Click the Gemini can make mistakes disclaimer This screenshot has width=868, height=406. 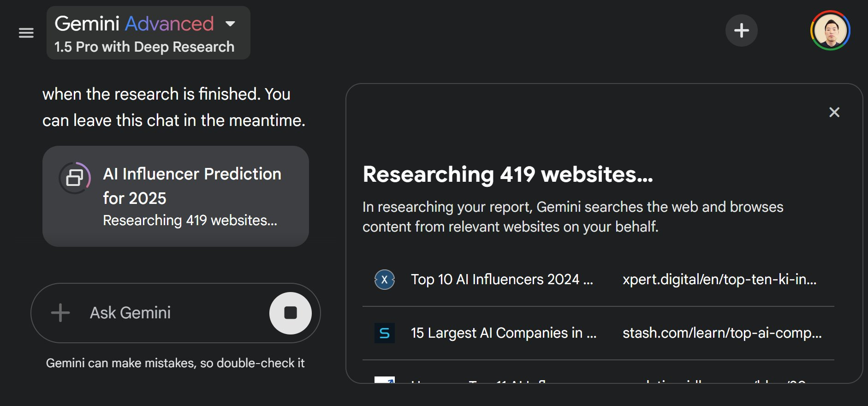pos(175,363)
